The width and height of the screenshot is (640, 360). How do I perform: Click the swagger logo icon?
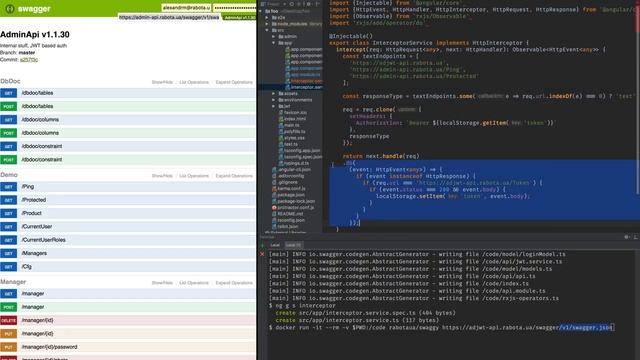(x=10, y=8)
